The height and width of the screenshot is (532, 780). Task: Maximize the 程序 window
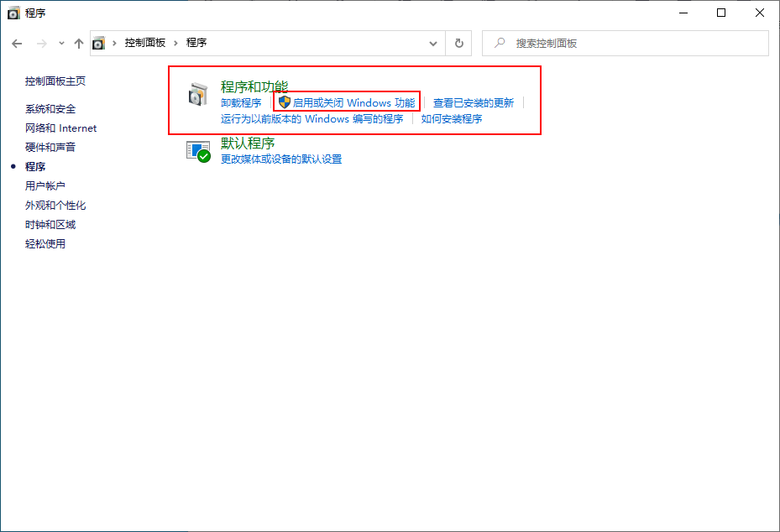click(x=721, y=13)
